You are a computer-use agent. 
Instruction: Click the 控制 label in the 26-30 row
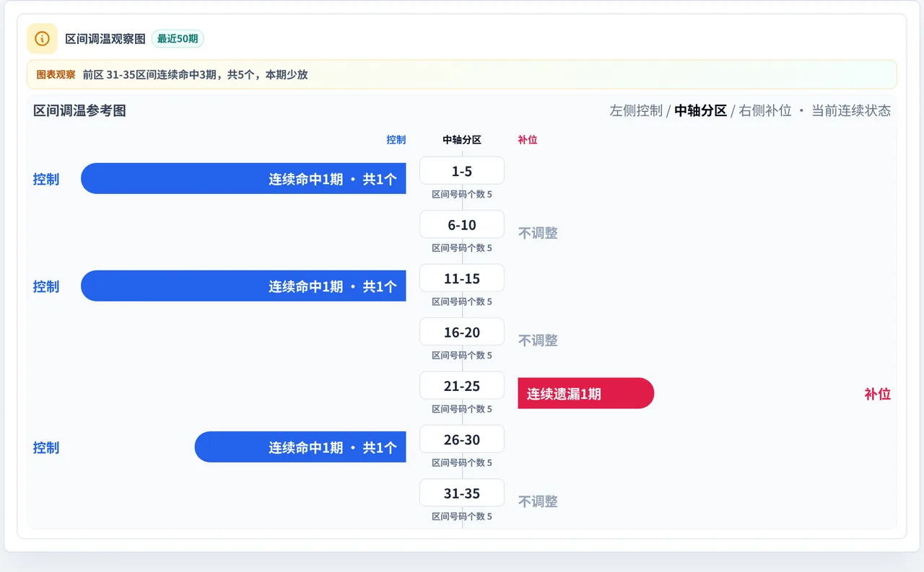click(46, 447)
